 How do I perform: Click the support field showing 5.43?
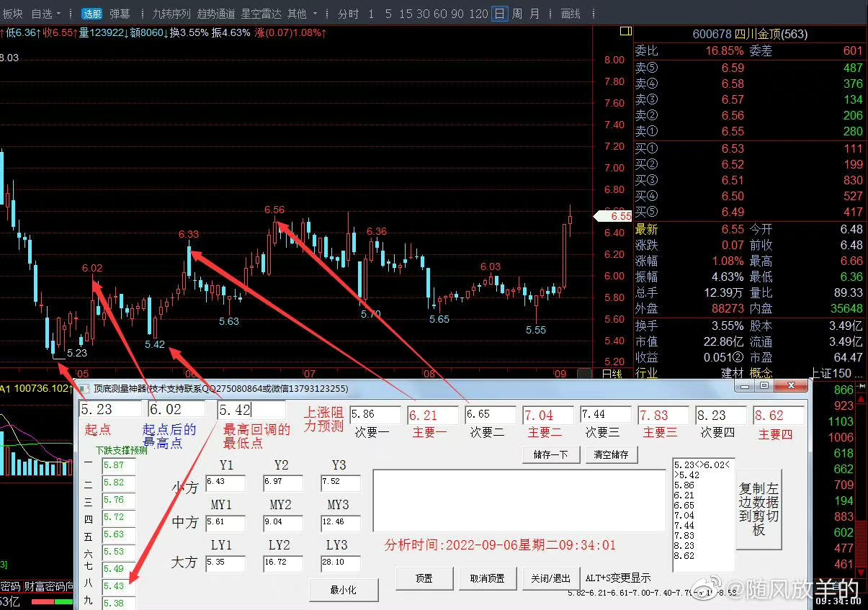[117, 586]
